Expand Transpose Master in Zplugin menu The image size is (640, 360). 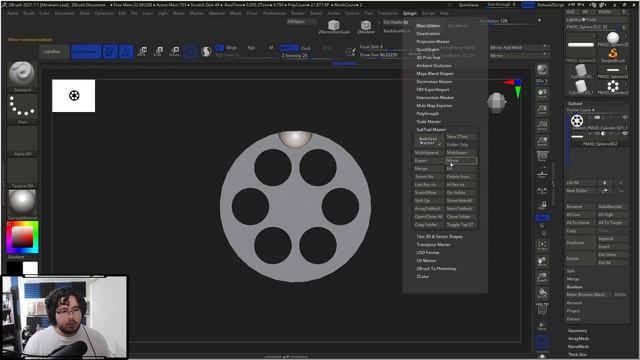point(433,244)
